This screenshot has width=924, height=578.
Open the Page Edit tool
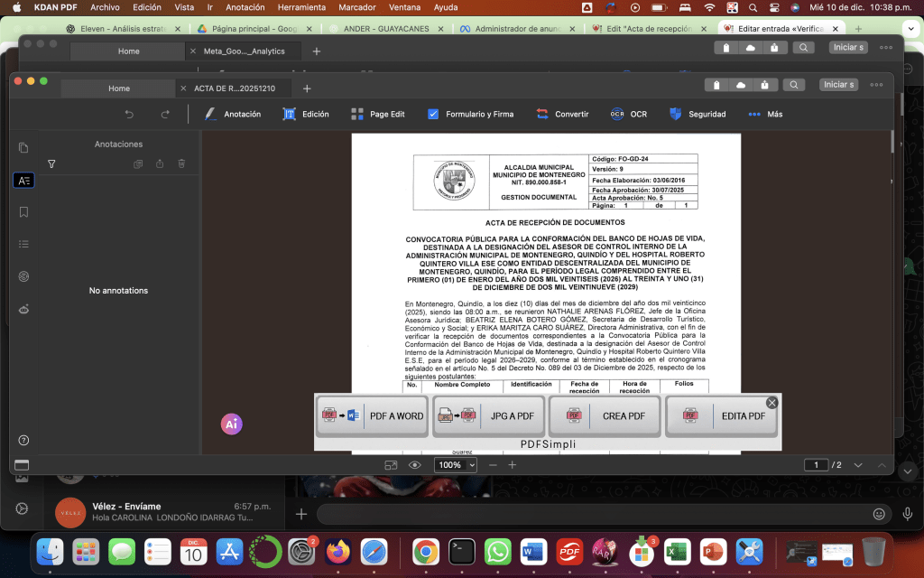(x=377, y=114)
